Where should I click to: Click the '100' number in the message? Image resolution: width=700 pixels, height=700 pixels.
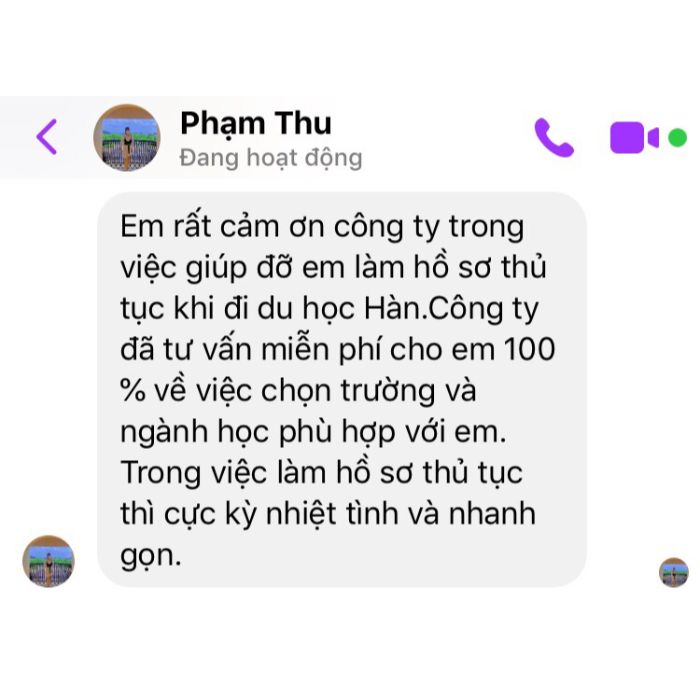(530, 349)
